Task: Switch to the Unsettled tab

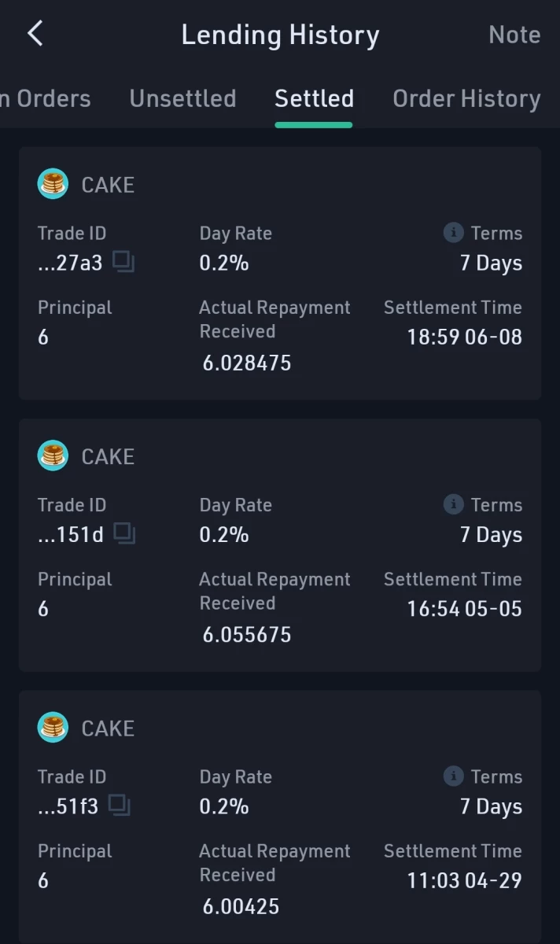Action: coord(182,98)
